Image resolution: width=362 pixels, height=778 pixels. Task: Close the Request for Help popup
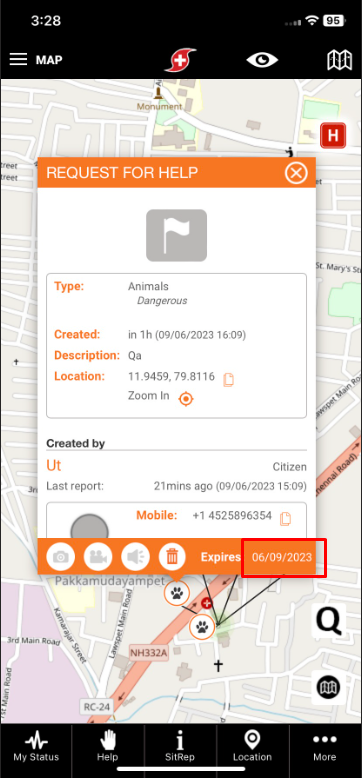coord(296,173)
